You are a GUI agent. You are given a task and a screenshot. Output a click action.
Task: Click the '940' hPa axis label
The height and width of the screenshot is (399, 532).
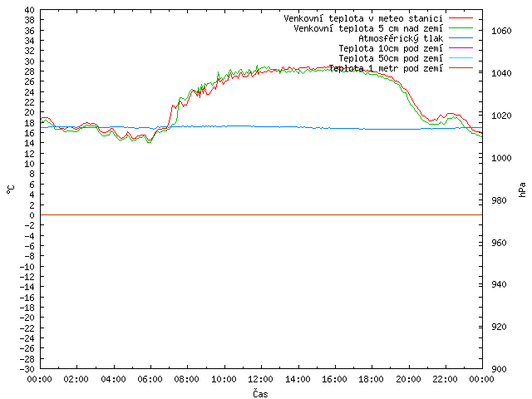499,284
